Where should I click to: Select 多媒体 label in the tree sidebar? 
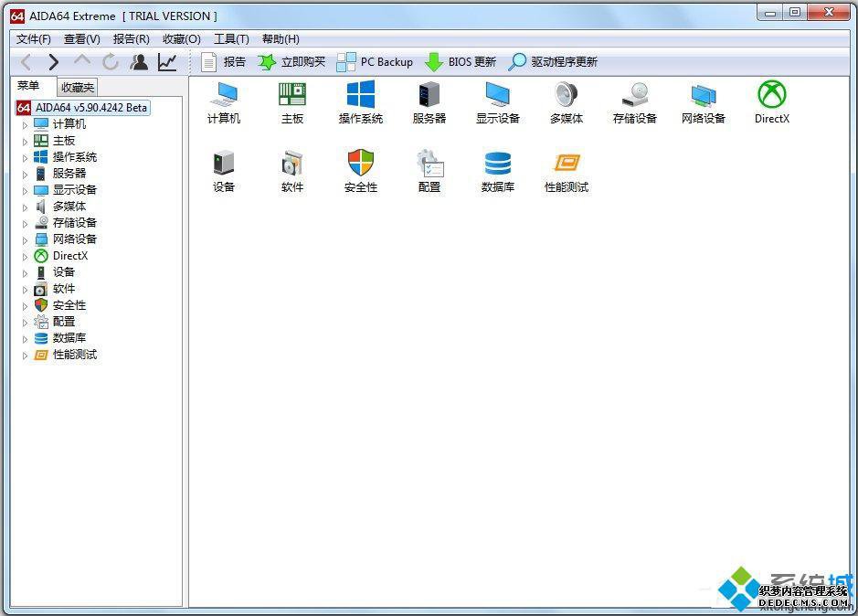click(69, 207)
